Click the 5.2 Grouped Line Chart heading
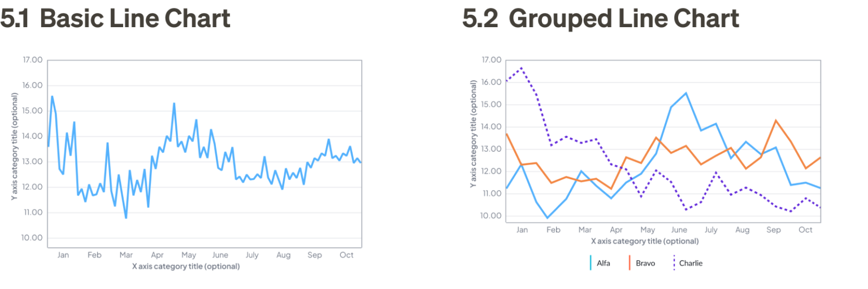This screenshot has height=289, width=868. coord(601,18)
